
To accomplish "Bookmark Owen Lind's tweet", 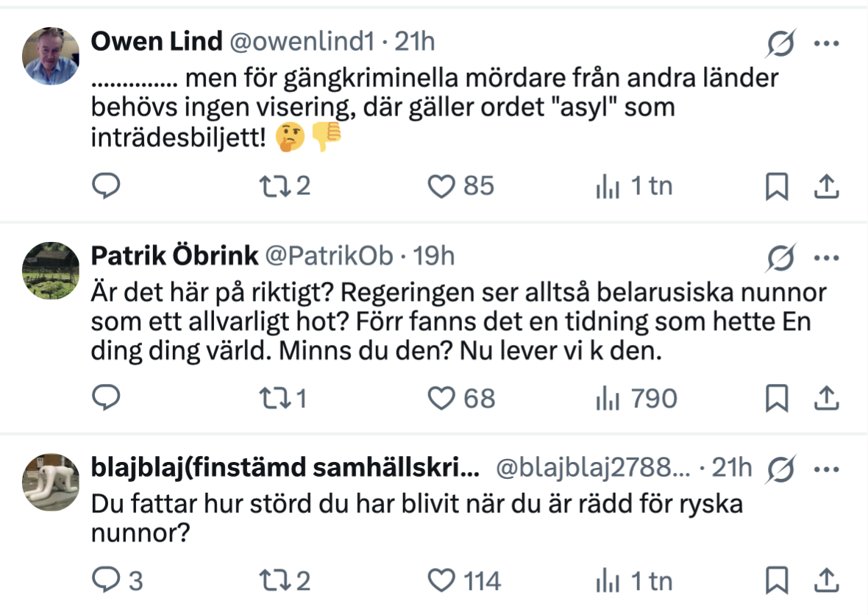I will 777,186.
